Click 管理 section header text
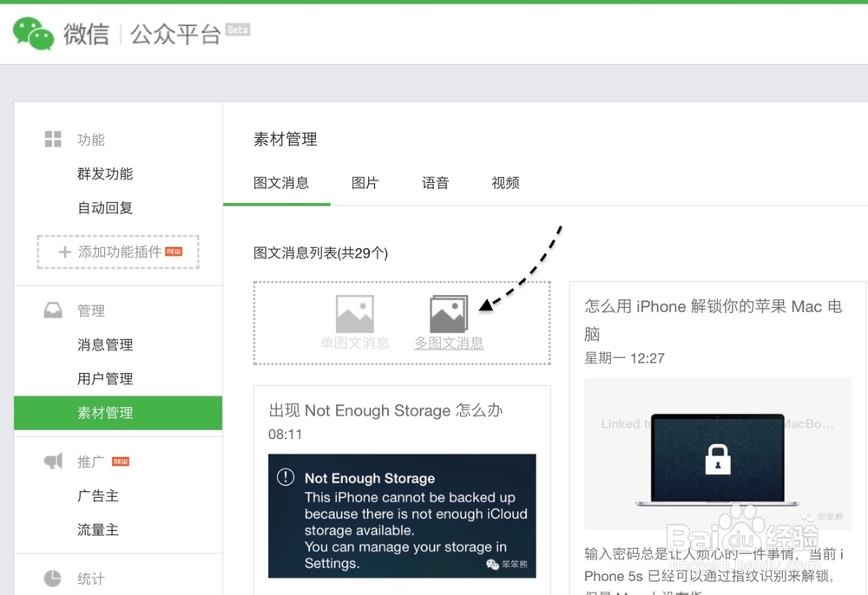This screenshot has width=868, height=595. 91,311
